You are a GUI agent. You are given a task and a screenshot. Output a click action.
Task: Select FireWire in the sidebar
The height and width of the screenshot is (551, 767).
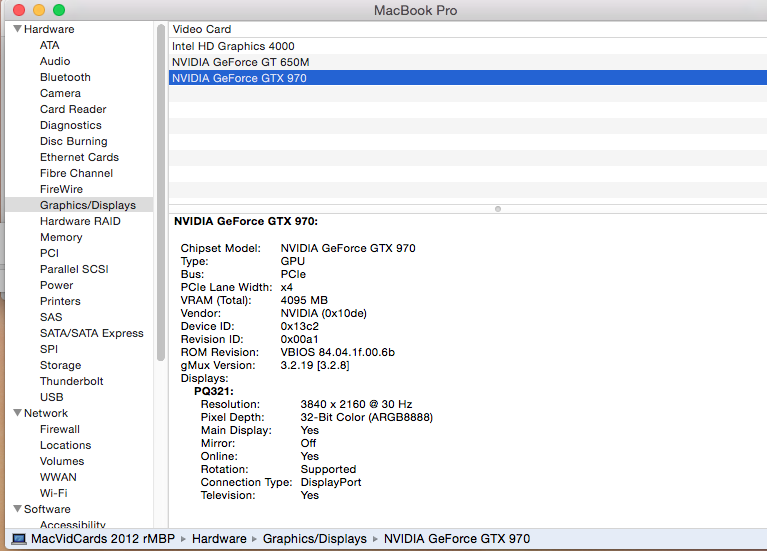(x=61, y=189)
